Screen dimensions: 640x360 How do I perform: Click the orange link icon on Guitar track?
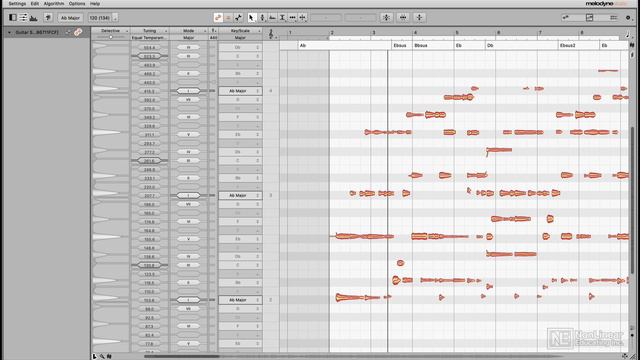click(x=78, y=32)
